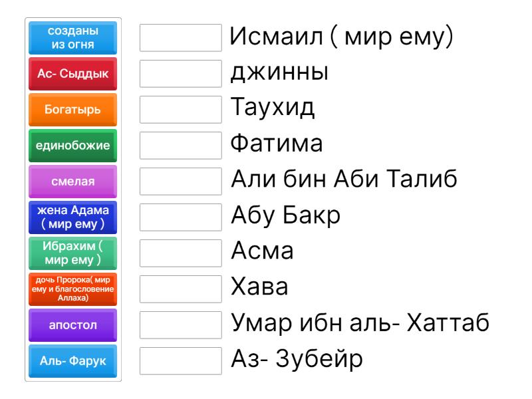Click the answer box next to 'Аз- Зубейр'
The width and height of the screenshot is (532, 399).
point(181,361)
